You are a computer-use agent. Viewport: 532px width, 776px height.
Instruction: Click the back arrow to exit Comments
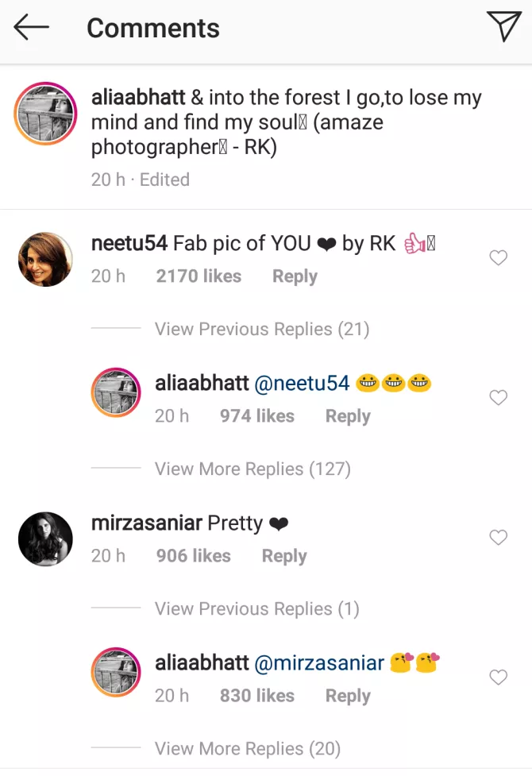click(x=30, y=28)
